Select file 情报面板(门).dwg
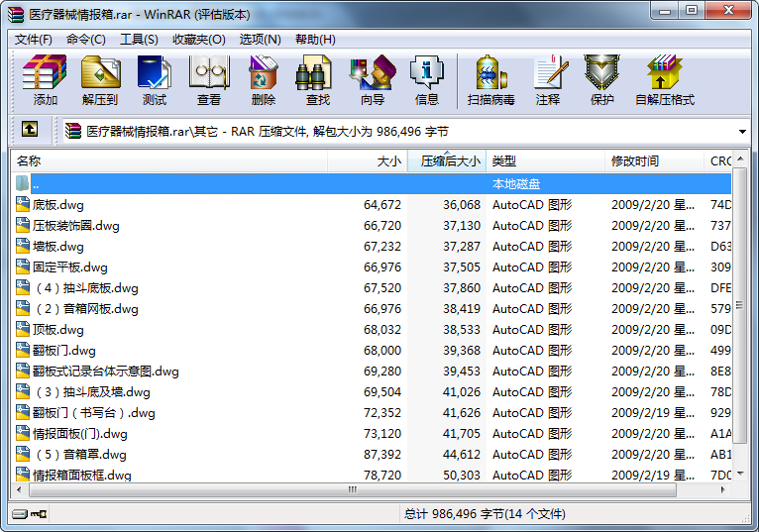This screenshot has height=532, width=759. pyautogui.click(x=80, y=434)
